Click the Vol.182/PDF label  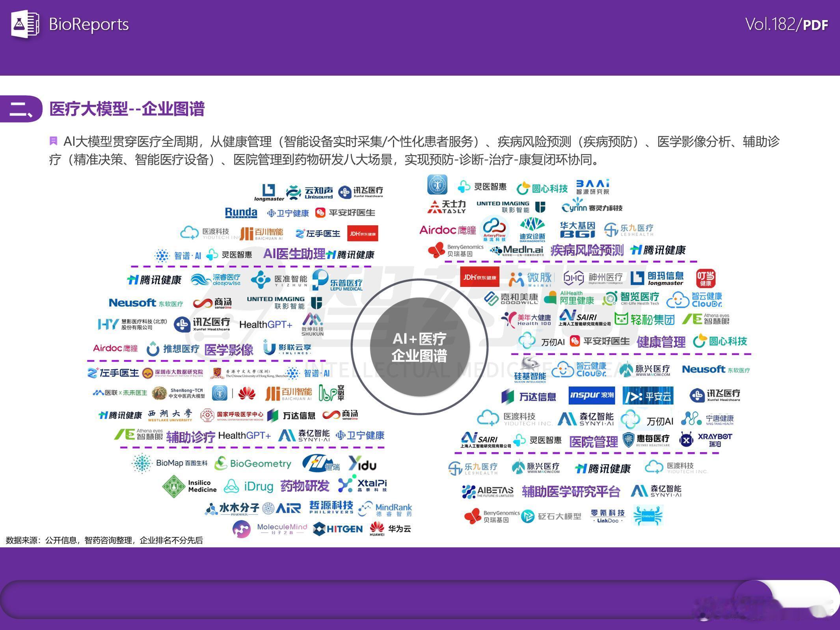(x=786, y=24)
